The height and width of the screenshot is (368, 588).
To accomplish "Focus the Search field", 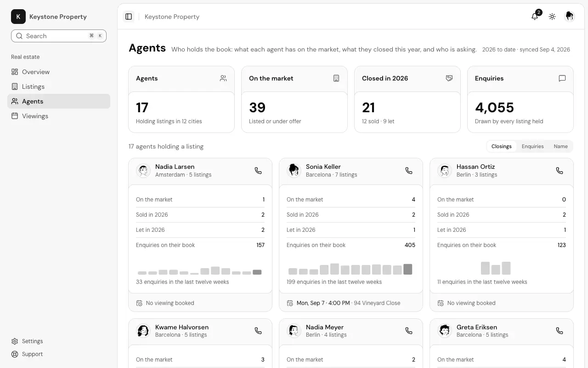I will click(x=59, y=36).
